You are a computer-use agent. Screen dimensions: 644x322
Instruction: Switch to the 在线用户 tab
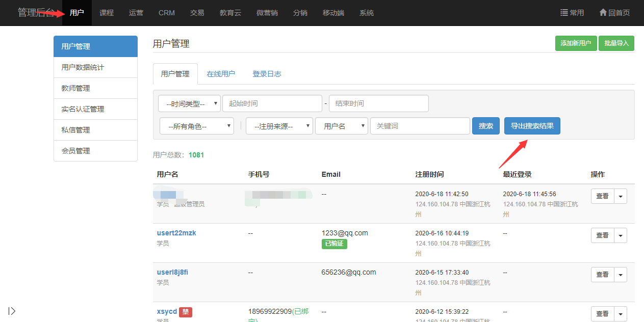click(x=221, y=74)
